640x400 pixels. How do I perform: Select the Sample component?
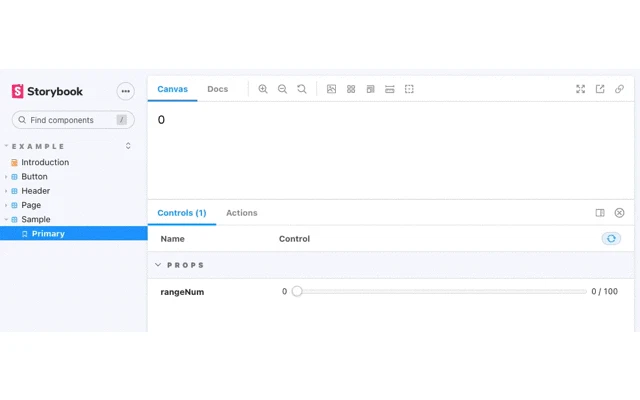(x=36, y=220)
